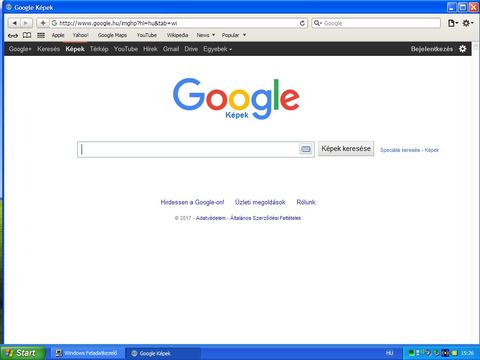The height and width of the screenshot is (360, 480).
Task: Select Keresés in the Google bar
Action: [x=48, y=49]
